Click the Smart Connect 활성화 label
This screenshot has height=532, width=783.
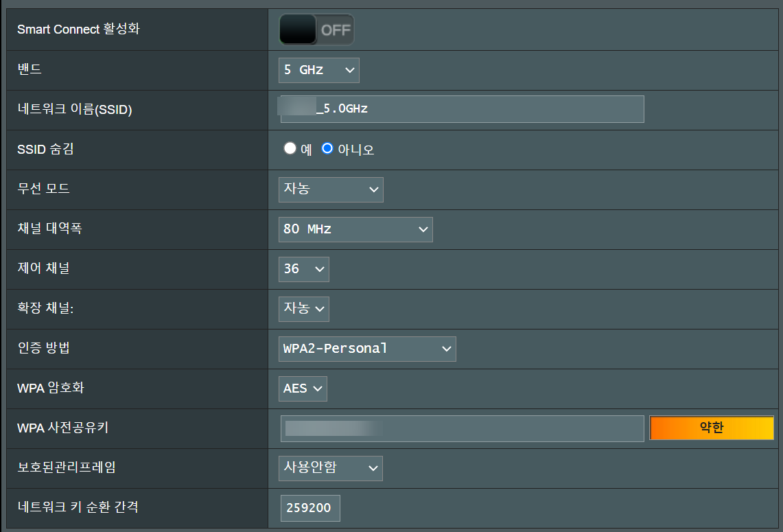click(78, 29)
